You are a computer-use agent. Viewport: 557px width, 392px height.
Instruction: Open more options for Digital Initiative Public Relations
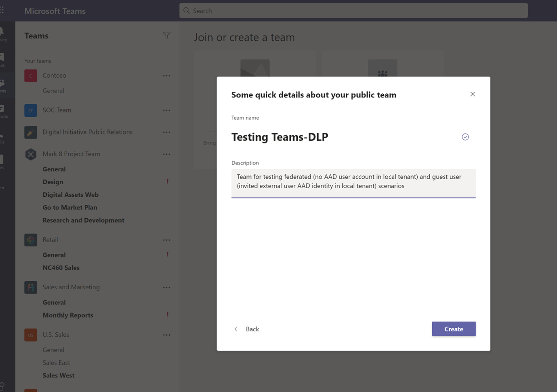[x=166, y=132]
